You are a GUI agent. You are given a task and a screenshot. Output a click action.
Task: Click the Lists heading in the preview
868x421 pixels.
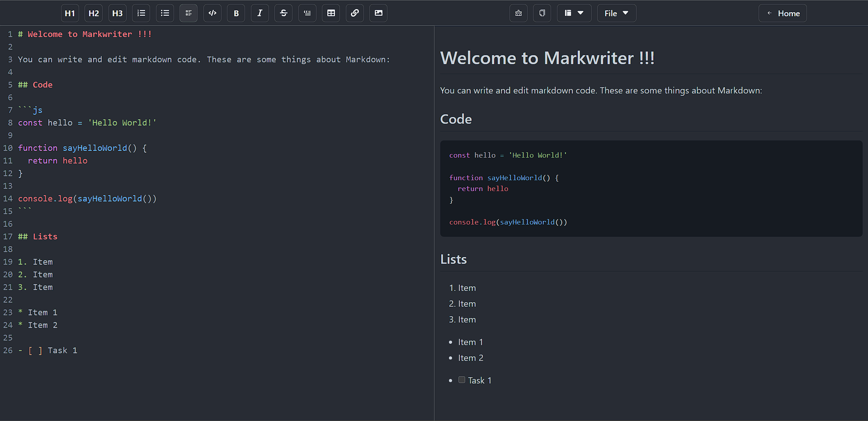pos(453,259)
